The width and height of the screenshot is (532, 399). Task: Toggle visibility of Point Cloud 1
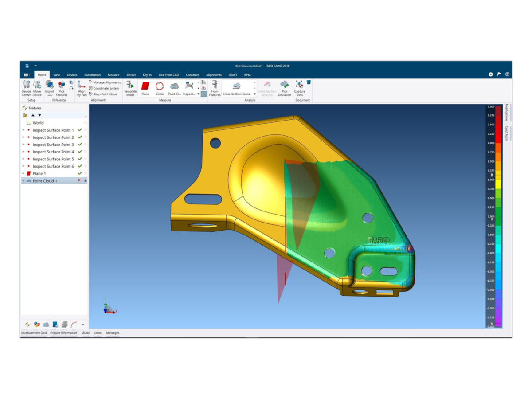(85, 180)
